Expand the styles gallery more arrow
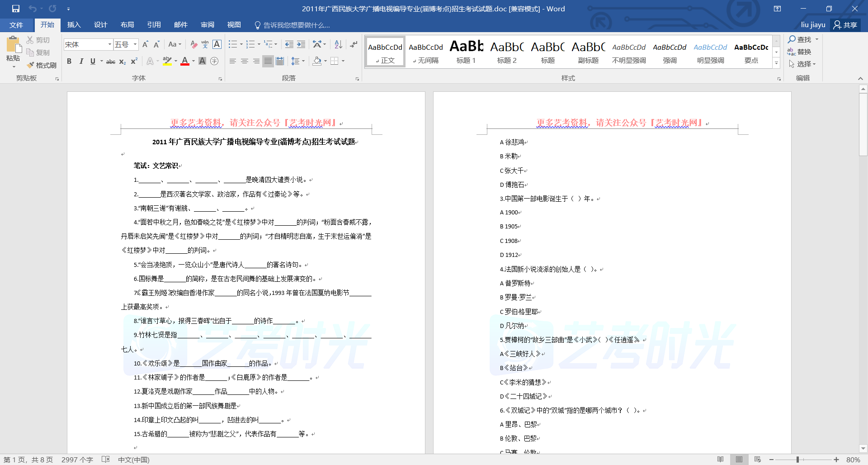 pos(776,64)
